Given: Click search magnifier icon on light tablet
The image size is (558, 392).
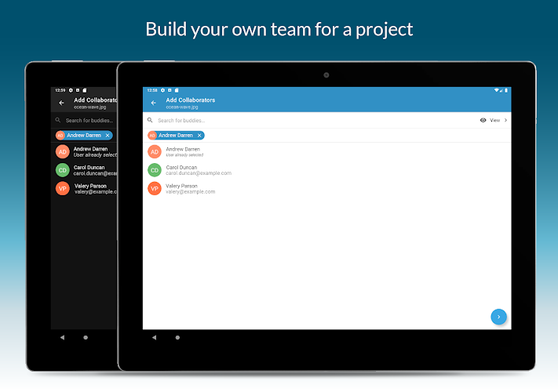Looking at the screenshot, I should [150, 120].
